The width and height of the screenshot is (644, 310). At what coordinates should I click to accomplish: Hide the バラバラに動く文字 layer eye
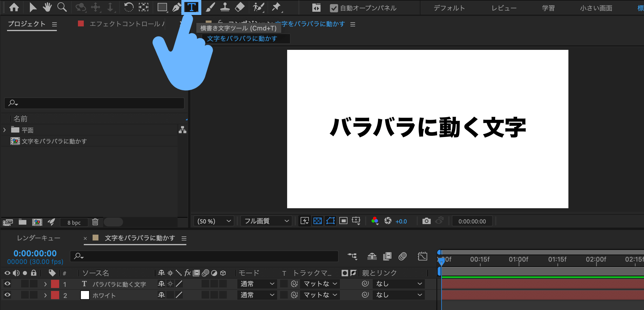pyautogui.click(x=7, y=284)
